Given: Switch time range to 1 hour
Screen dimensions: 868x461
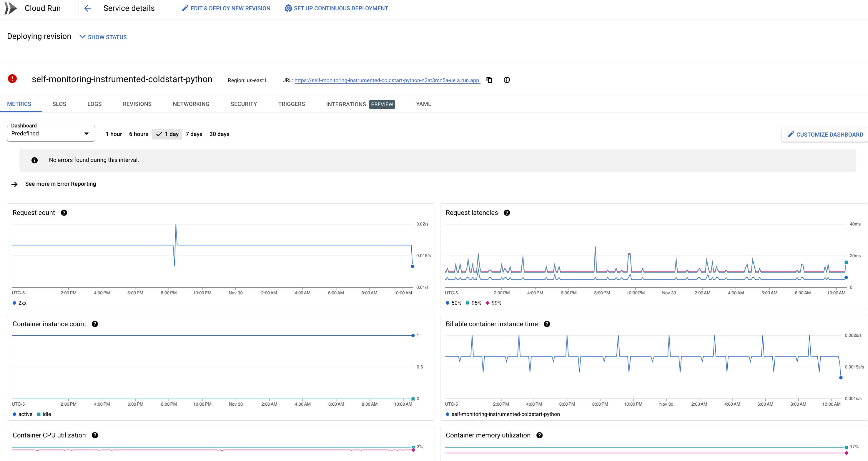Looking at the screenshot, I should pyautogui.click(x=114, y=134).
